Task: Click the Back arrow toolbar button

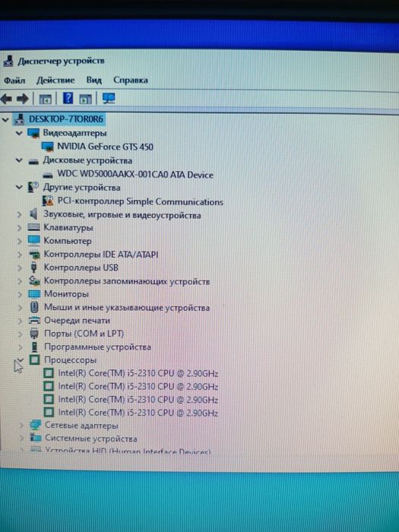Action: pos(6,99)
